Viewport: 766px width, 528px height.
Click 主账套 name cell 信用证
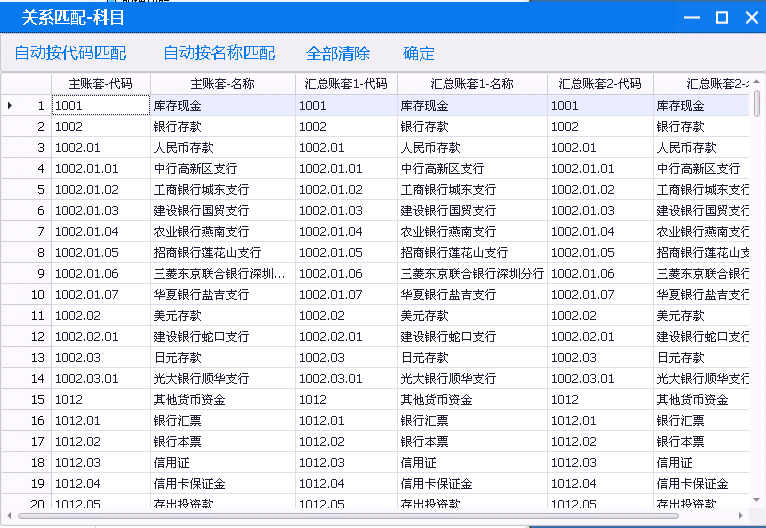(223, 463)
